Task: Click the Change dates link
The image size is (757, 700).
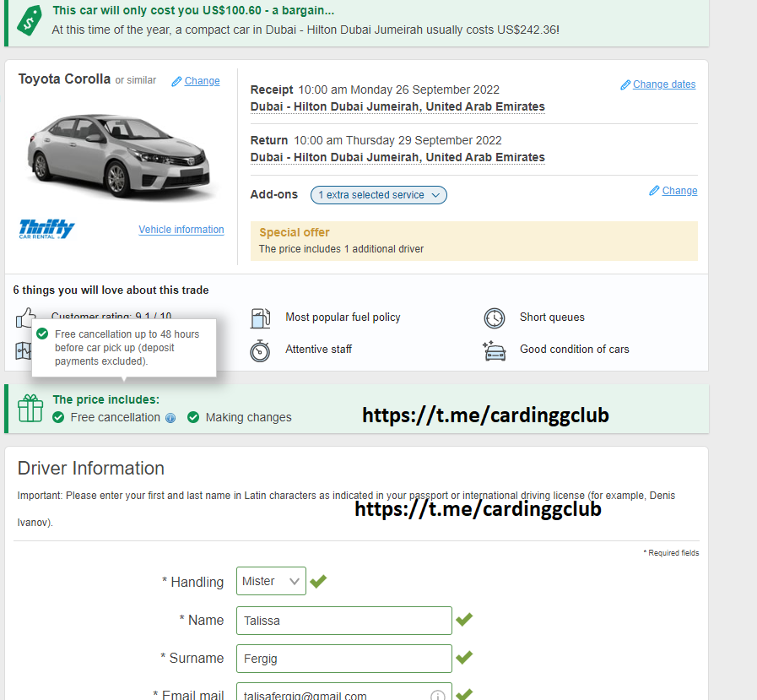Action: point(664,84)
